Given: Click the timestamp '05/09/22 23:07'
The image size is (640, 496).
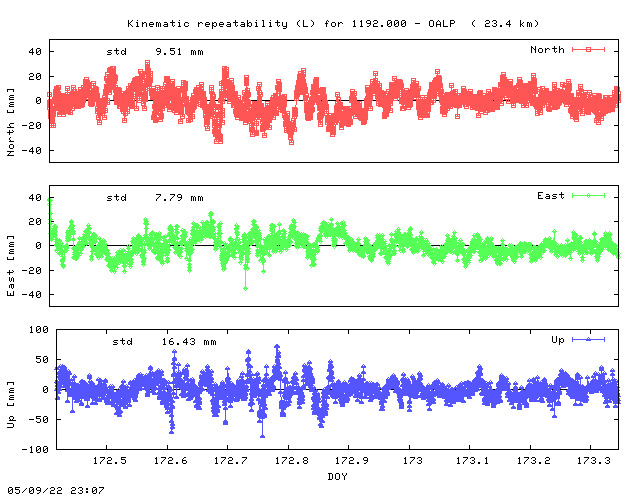Looking at the screenshot, I should point(56,490).
